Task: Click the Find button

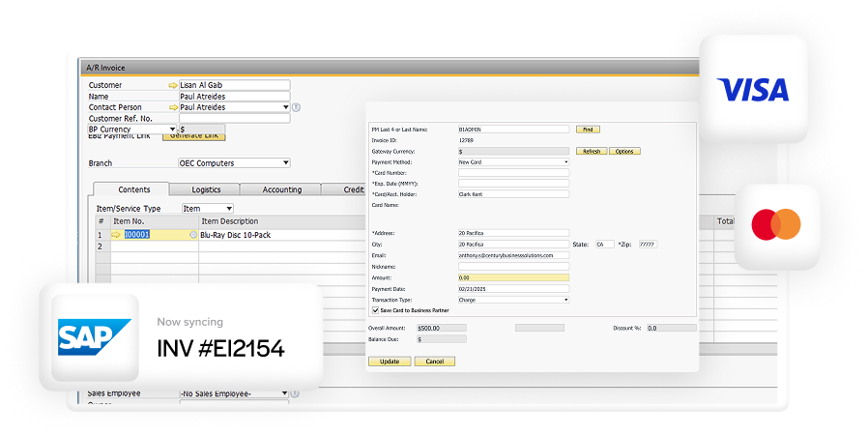Action: (588, 130)
